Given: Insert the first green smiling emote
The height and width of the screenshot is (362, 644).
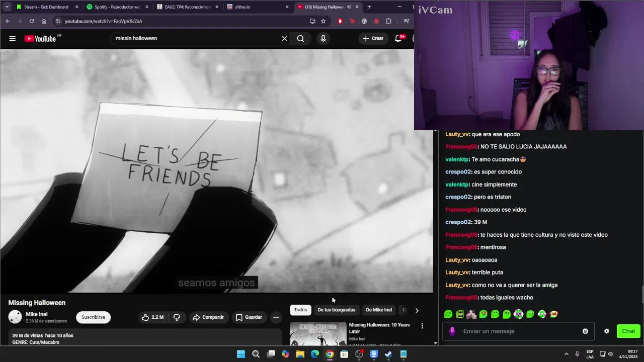Looking at the screenshot, I should pyautogui.click(x=448, y=314).
